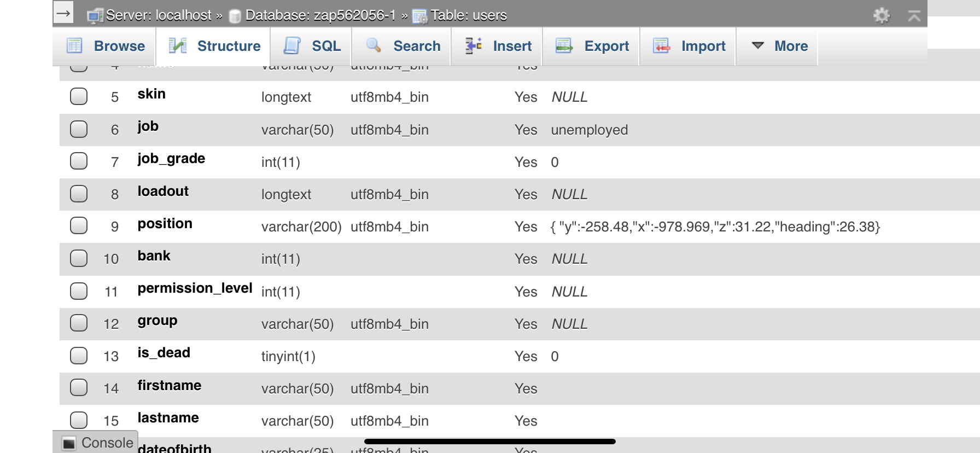
Task: Click the "tinyint(1)" type cell
Action: click(x=288, y=356)
